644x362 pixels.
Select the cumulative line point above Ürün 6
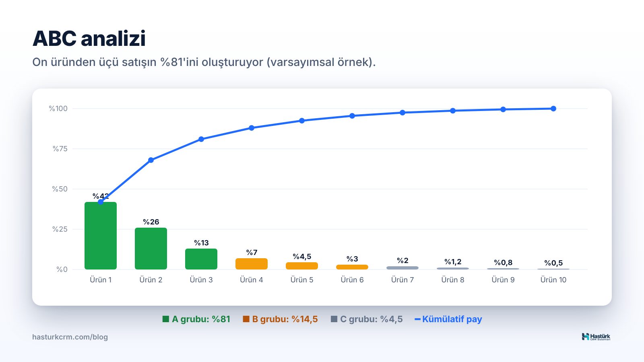352,116
